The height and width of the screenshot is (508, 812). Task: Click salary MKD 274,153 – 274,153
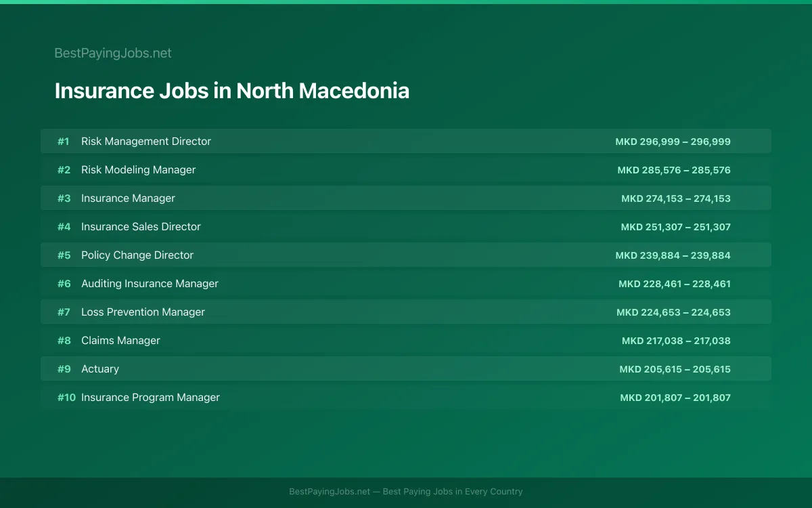pos(676,198)
